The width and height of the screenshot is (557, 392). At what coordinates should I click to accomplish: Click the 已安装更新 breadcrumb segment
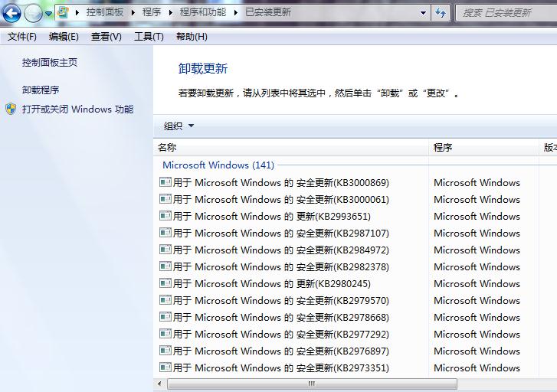click(x=268, y=12)
